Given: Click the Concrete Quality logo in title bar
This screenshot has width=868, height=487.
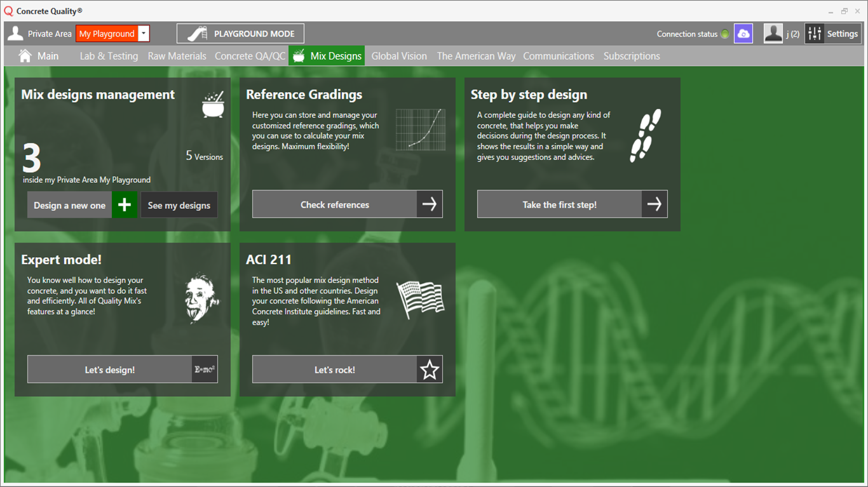Looking at the screenshot, I should (8, 11).
